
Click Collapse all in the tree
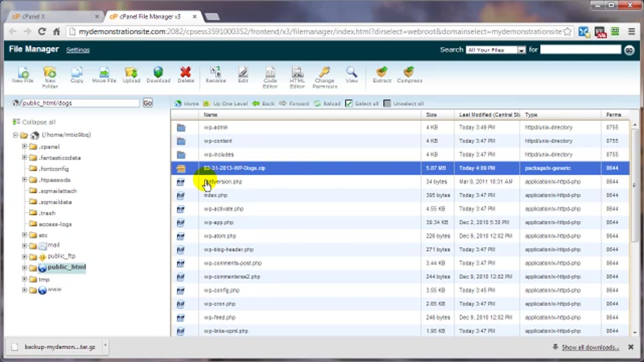(x=34, y=122)
